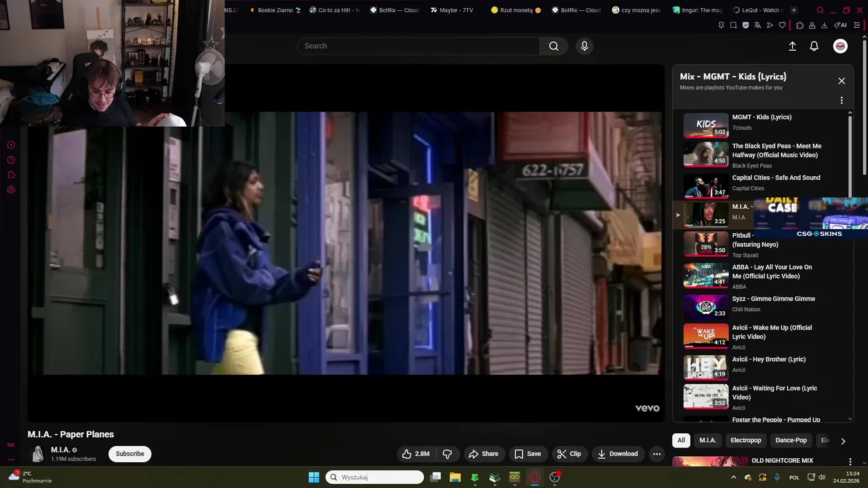This screenshot has height=488, width=868.
Task: Open YouTube notifications bell
Action: [x=814, y=46]
